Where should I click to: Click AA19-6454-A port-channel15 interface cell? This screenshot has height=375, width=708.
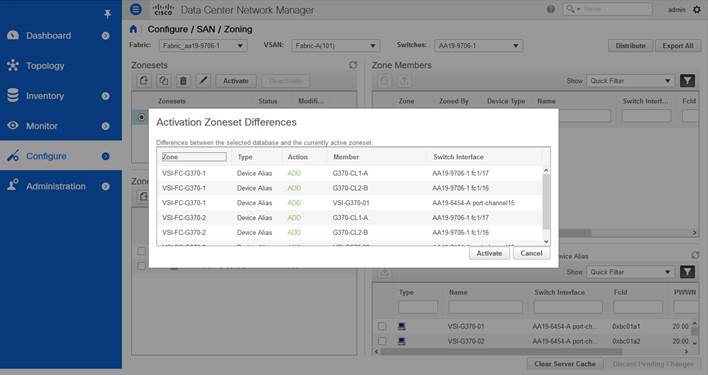(473, 203)
